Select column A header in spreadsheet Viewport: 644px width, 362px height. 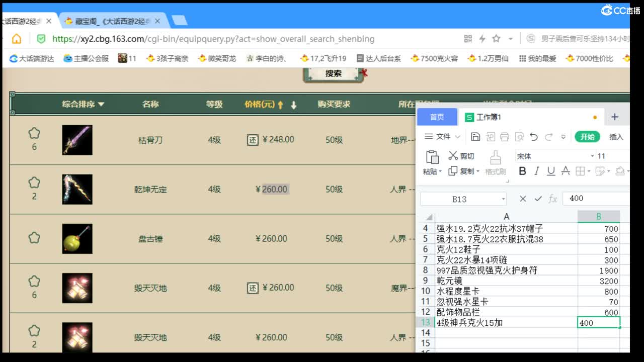(x=506, y=217)
